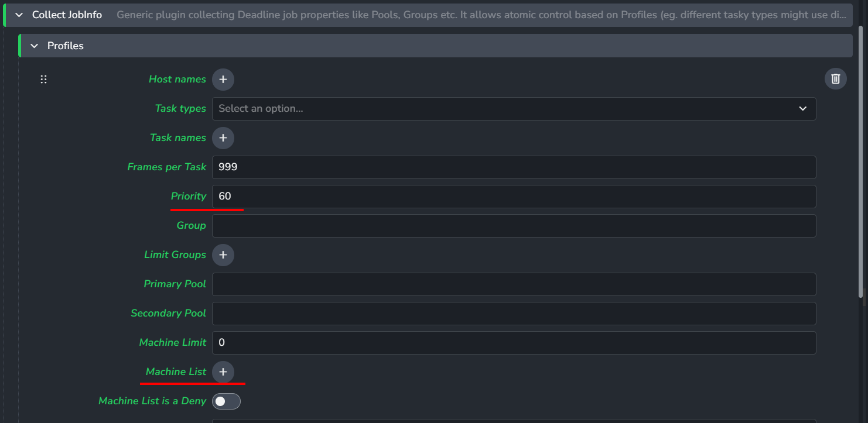Click the Task types chevron arrow
This screenshot has width=868, height=423.
coord(802,109)
